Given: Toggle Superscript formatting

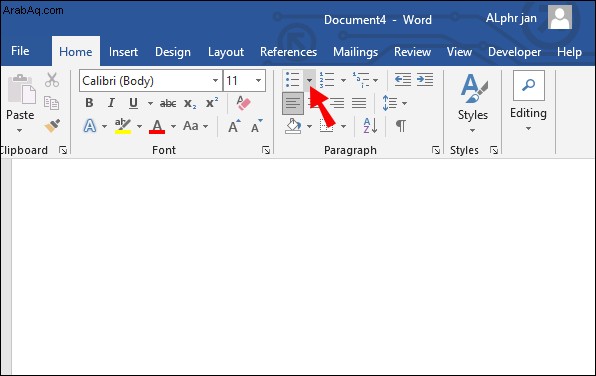Looking at the screenshot, I should (x=212, y=103).
